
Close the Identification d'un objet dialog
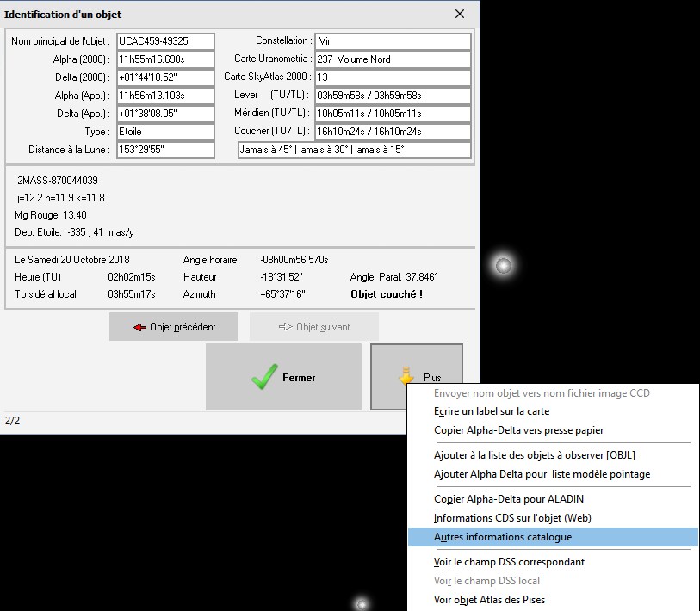click(x=461, y=14)
